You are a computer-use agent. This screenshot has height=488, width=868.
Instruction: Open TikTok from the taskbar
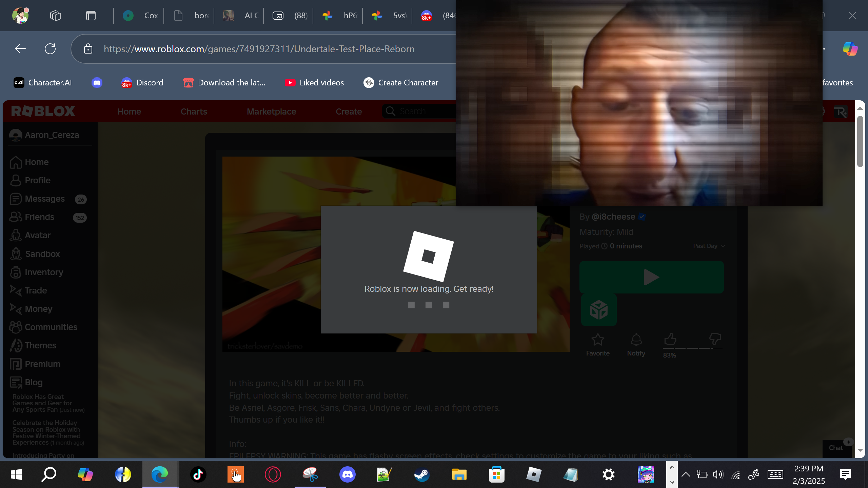click(x=198, y=474)
